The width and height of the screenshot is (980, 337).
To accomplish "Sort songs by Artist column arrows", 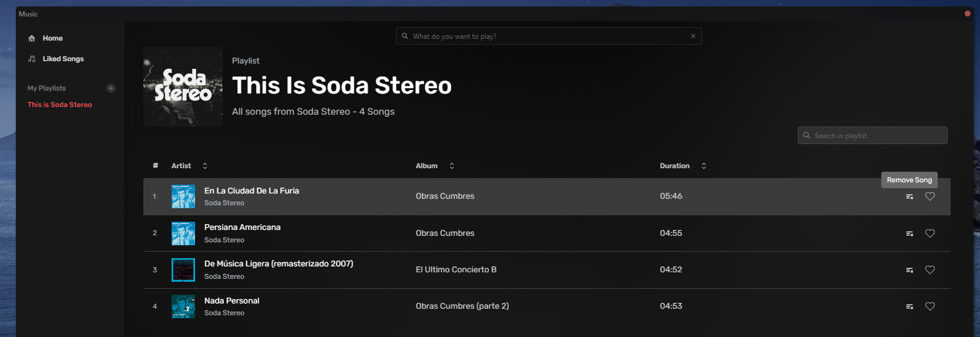I will pos(205,166).
